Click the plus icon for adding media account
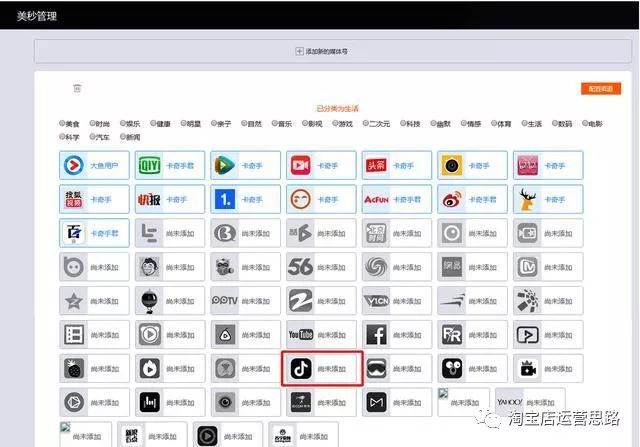640x447 pixels. pos(299,51)
